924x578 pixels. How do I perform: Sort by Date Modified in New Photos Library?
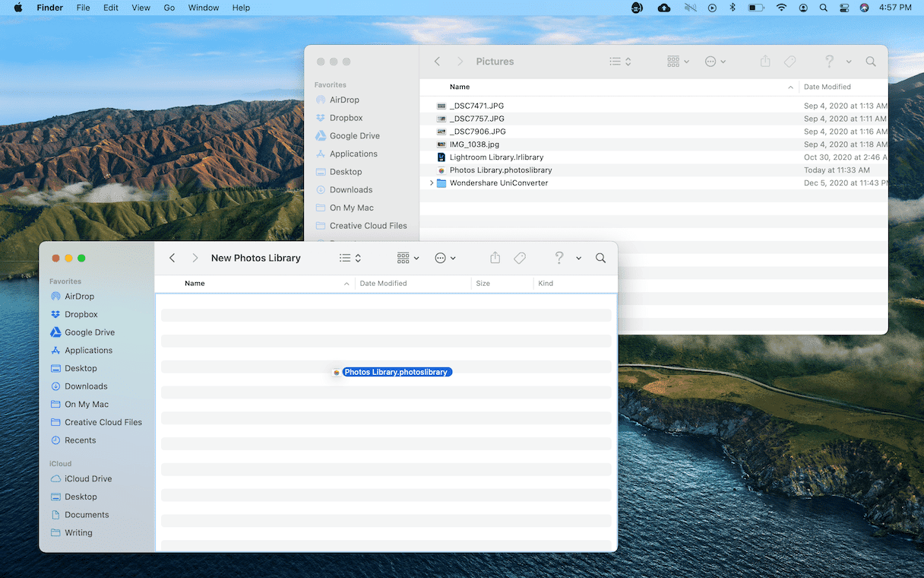(383, 284)
